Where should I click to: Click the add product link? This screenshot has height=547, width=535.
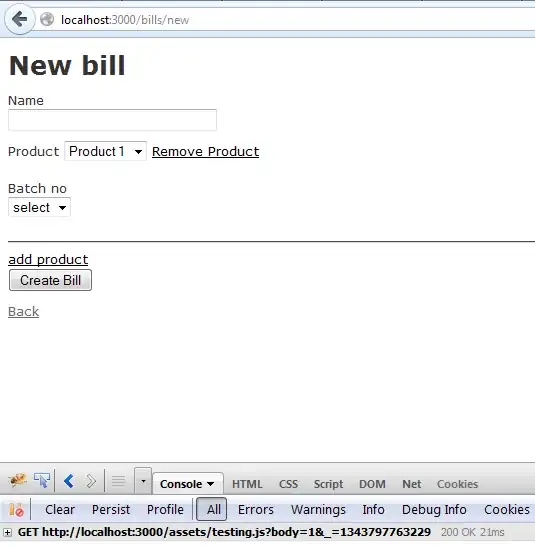point(48,260)
